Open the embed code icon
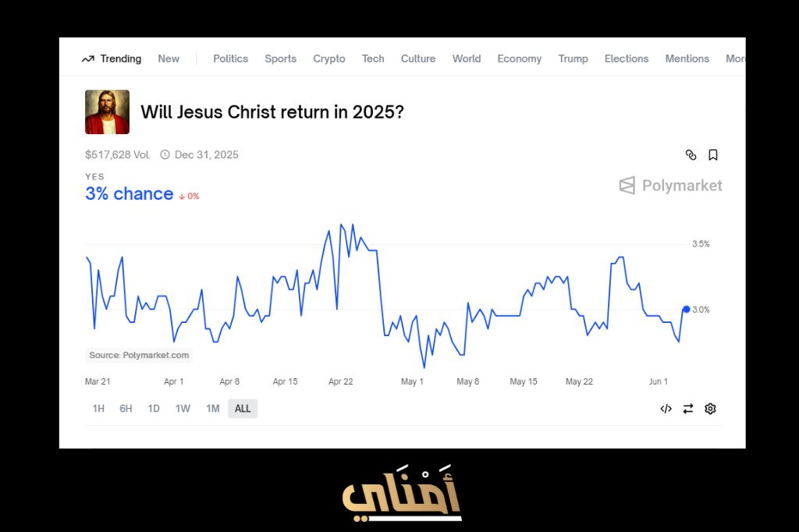The image size is (799, 532). coord(666,409)
